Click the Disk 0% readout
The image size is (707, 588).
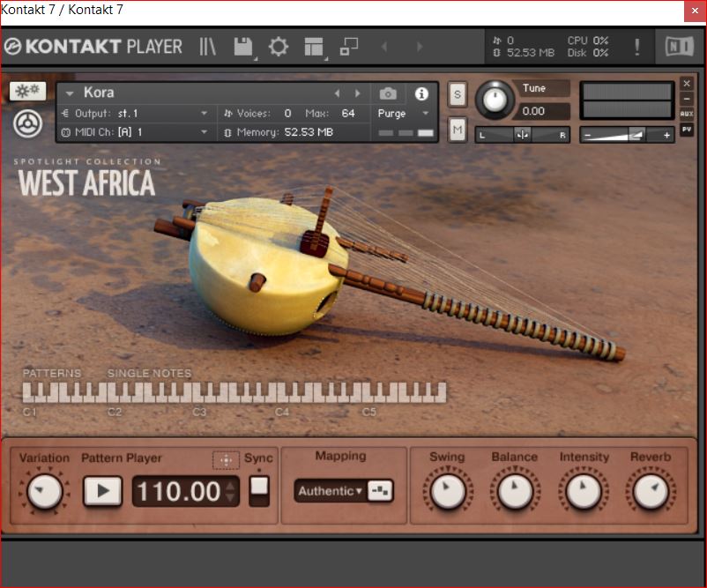[x=588, y=53]
